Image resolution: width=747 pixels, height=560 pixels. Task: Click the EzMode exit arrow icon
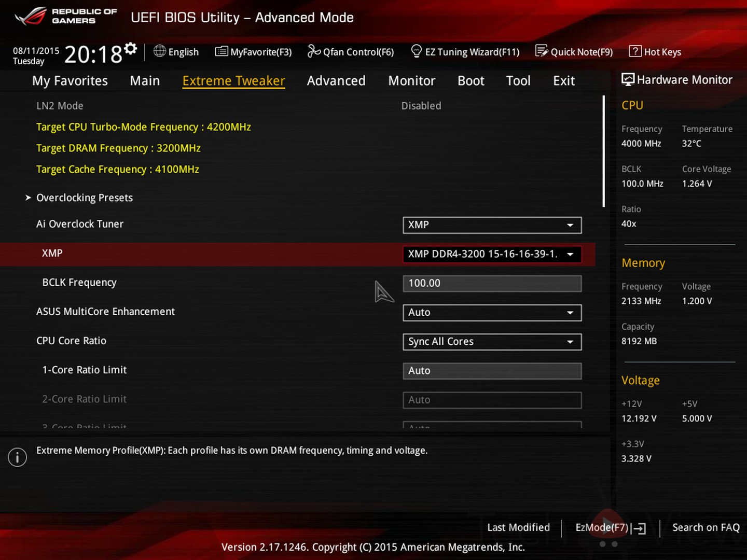point(640,528)
